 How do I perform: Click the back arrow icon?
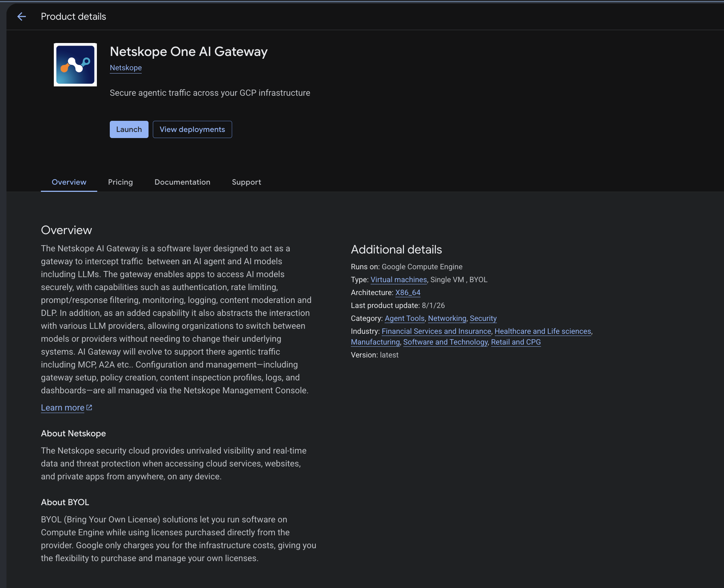[22, 16]
